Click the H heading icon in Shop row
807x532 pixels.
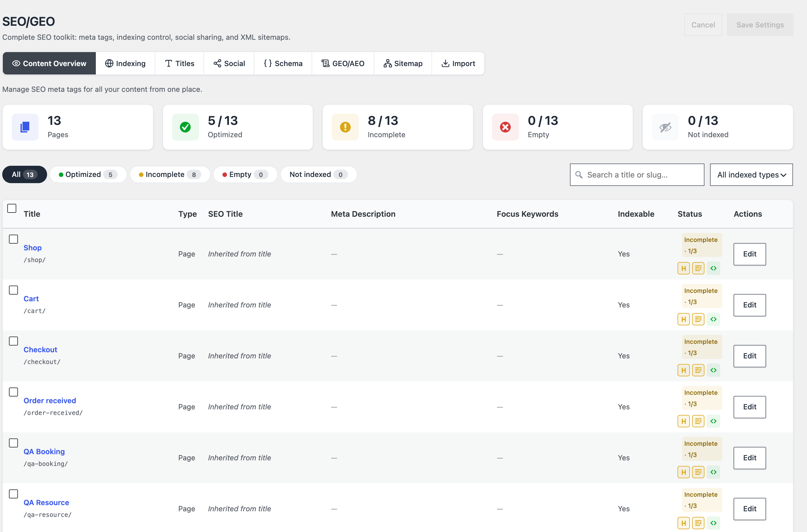point(683,268)
